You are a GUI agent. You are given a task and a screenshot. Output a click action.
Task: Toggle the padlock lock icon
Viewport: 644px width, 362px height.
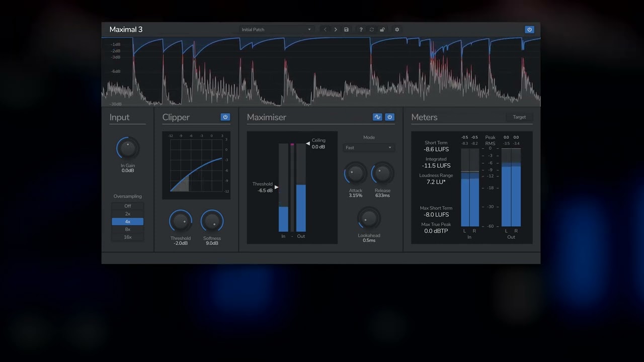coord(382,30)
